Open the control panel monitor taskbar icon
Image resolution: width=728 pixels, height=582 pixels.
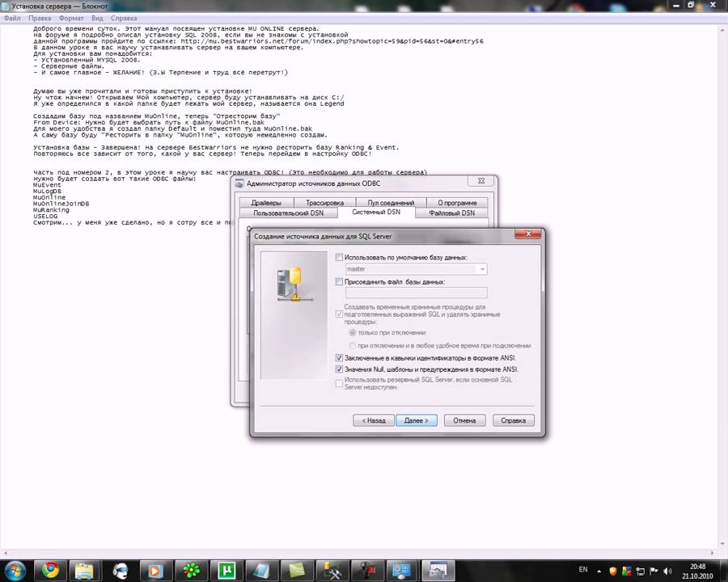[x=401, y=570]
